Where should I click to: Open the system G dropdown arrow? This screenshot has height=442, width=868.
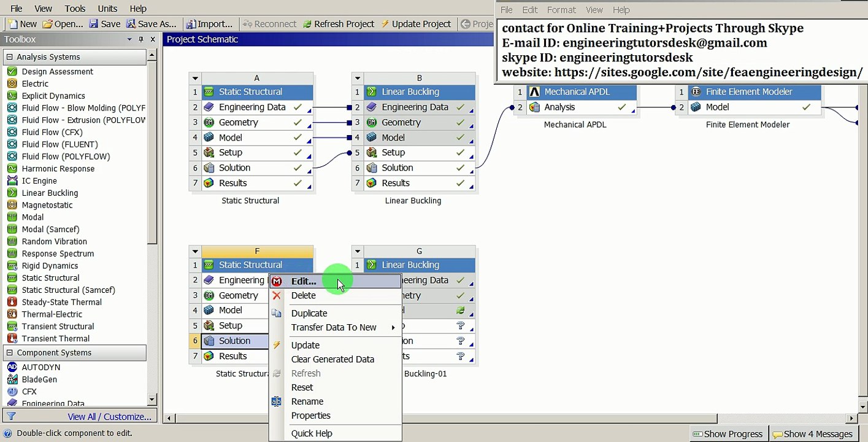click(x=358, y=251)
